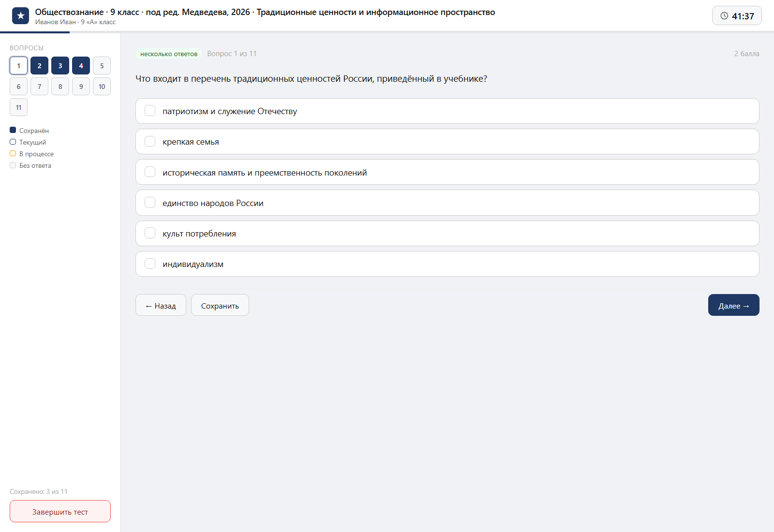Screen dimensions: 774x532
Task: Go to question 5 in navigator
Action: point(102,66)
